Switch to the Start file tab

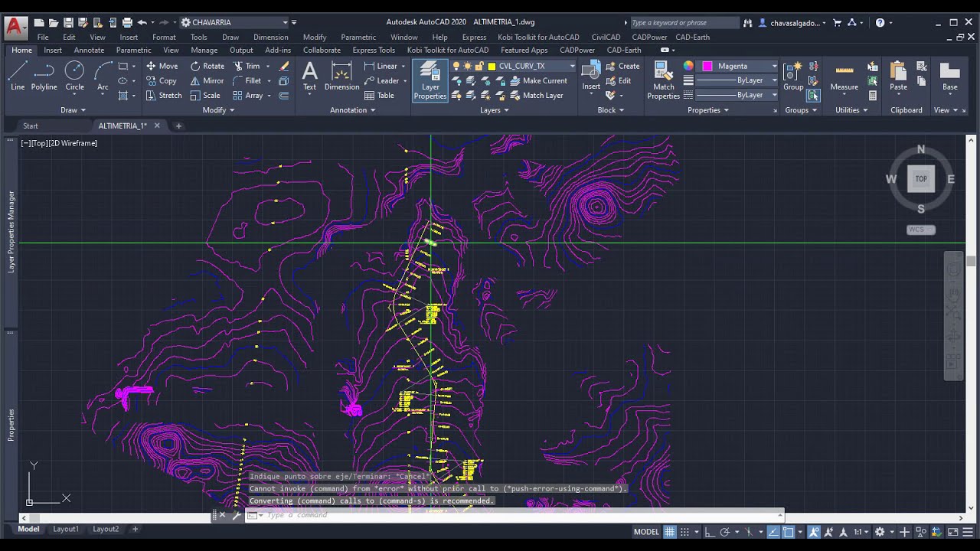pyautogui.click(x=31, y=126)
